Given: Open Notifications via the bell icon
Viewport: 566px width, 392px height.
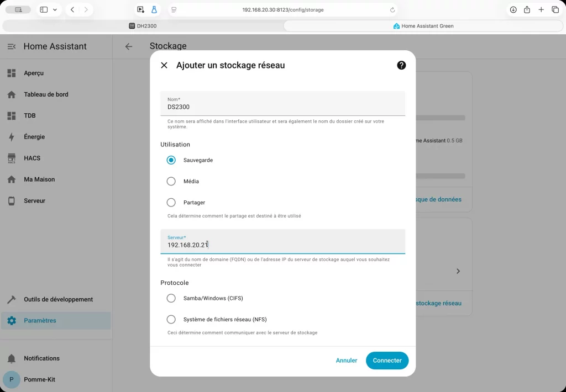Looking at the screenshot, I should click(x=12, y=358).
